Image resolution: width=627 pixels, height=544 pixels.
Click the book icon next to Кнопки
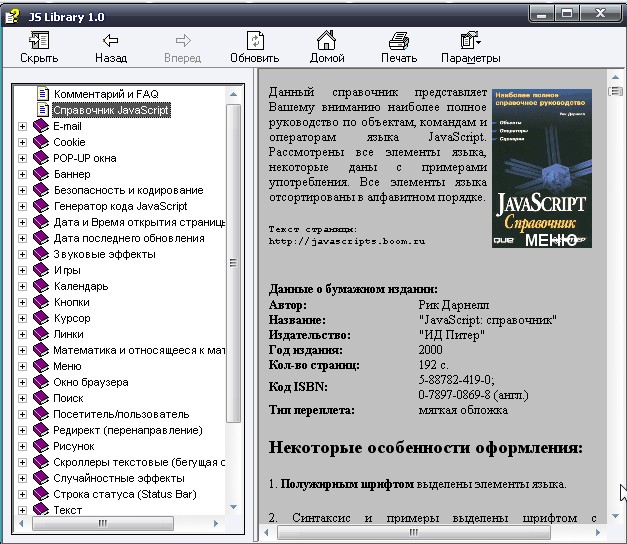41,302
